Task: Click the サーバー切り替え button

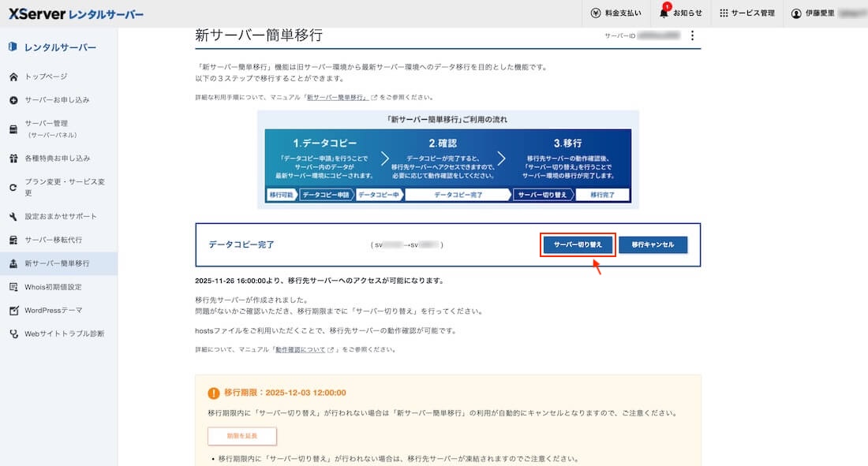Action: pos(578,244)
